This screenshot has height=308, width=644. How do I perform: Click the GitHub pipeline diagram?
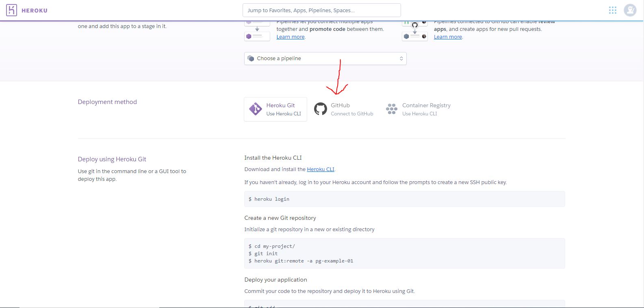(415, 30)
